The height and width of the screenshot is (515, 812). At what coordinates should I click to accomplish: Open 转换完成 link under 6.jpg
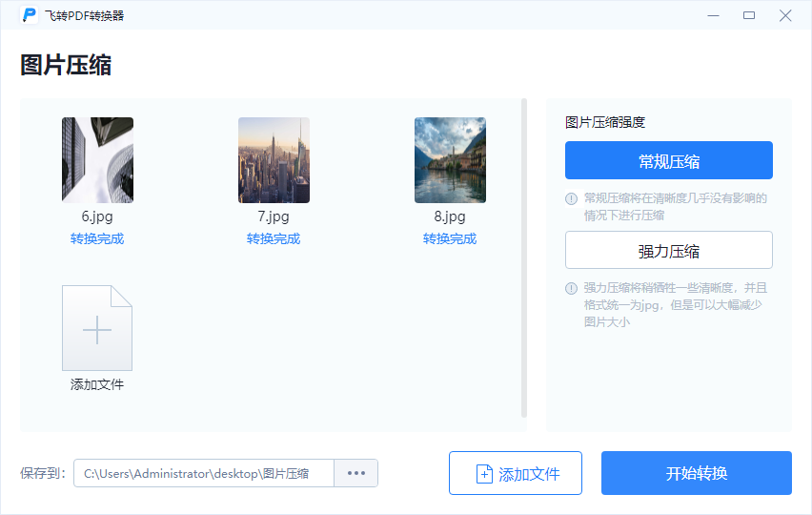97,238
